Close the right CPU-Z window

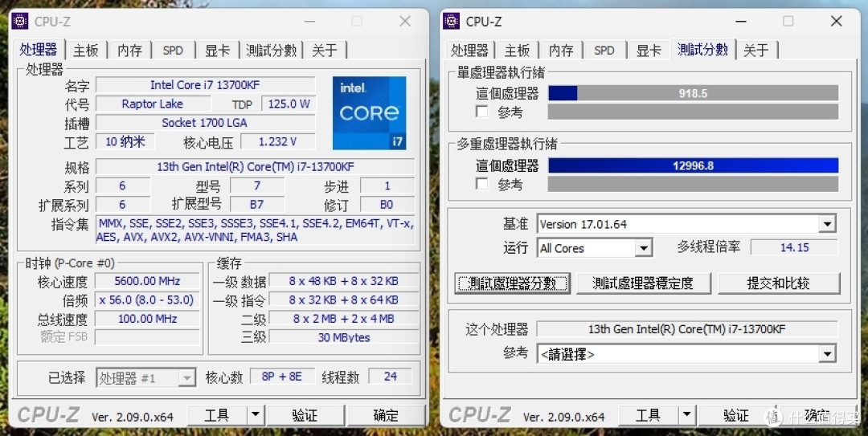(837, 21)
